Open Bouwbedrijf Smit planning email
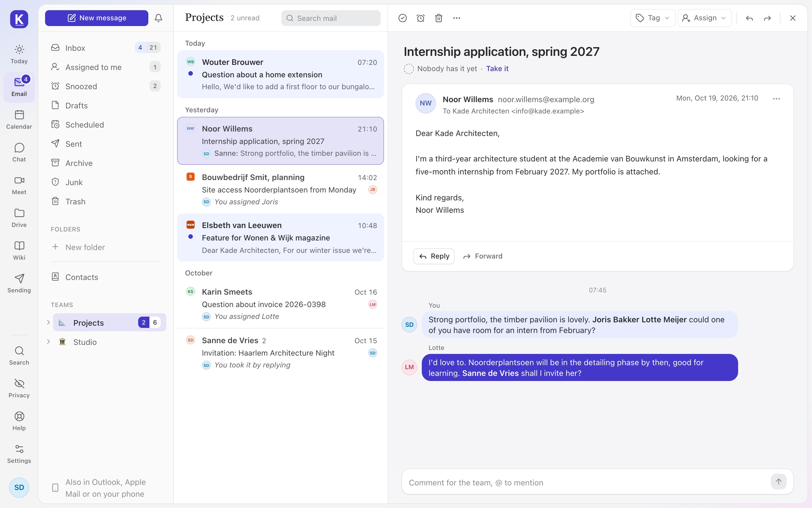The height and width of the screenshot is (508, 812). click(280, 189)
